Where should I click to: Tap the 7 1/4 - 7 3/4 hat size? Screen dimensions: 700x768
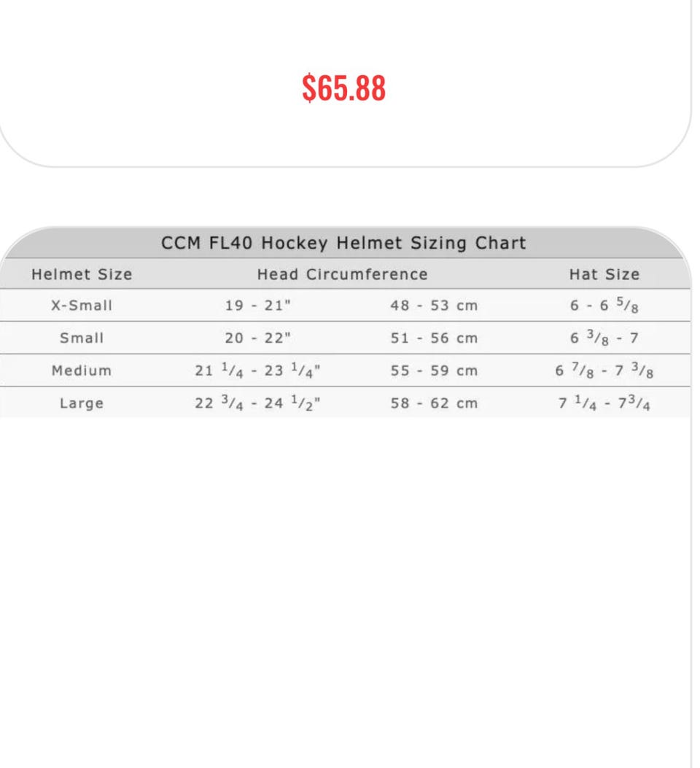coord(604,403)
